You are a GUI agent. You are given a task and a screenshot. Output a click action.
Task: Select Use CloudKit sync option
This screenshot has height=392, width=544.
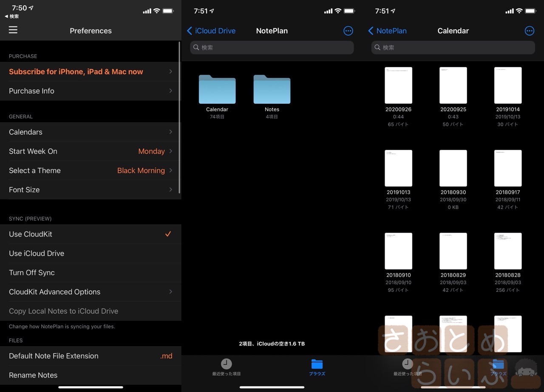click(x=91, y=234)
